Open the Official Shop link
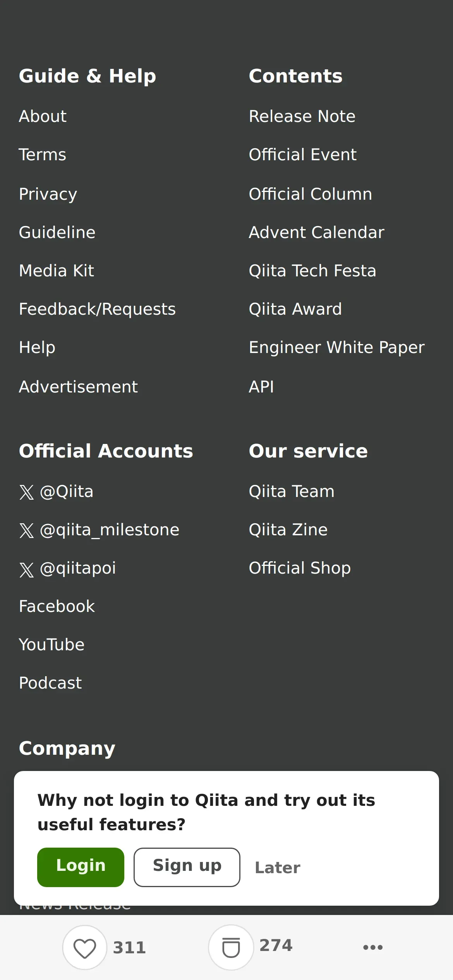 300,568
